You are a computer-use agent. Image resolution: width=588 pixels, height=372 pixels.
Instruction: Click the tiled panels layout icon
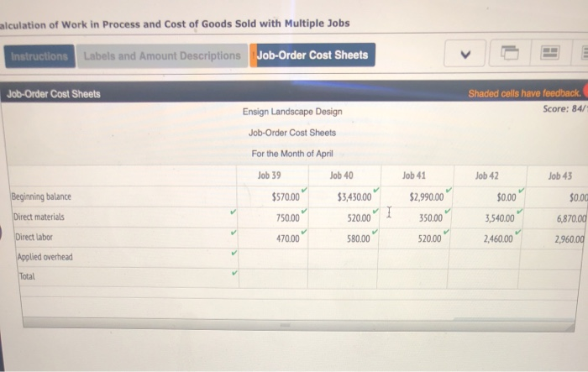(x=549, y=53)
